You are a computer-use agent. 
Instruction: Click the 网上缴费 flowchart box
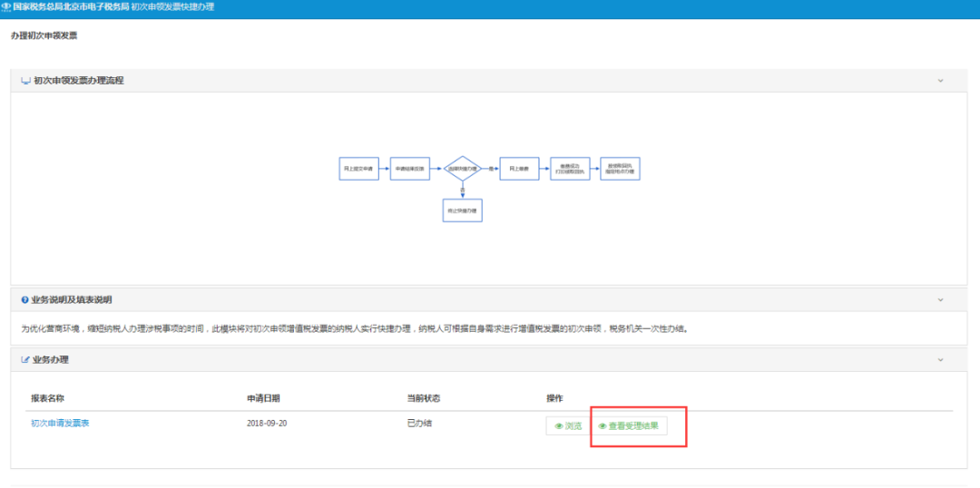(519, 169)
